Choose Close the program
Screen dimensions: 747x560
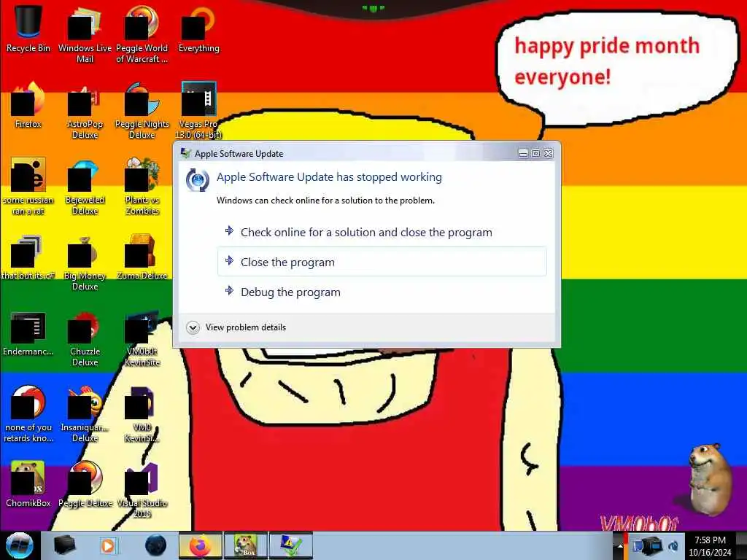(382, 262)
